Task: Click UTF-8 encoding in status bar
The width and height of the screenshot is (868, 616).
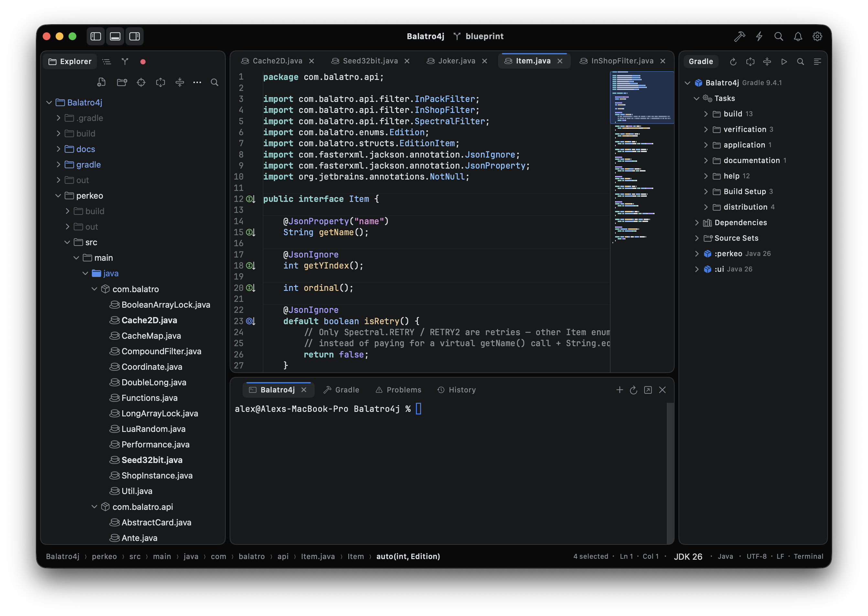Action: 756,556
